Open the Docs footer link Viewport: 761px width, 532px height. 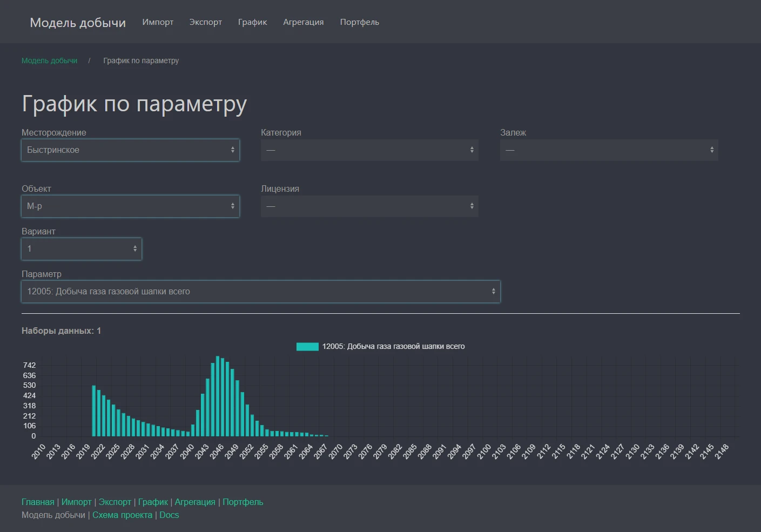169,515
